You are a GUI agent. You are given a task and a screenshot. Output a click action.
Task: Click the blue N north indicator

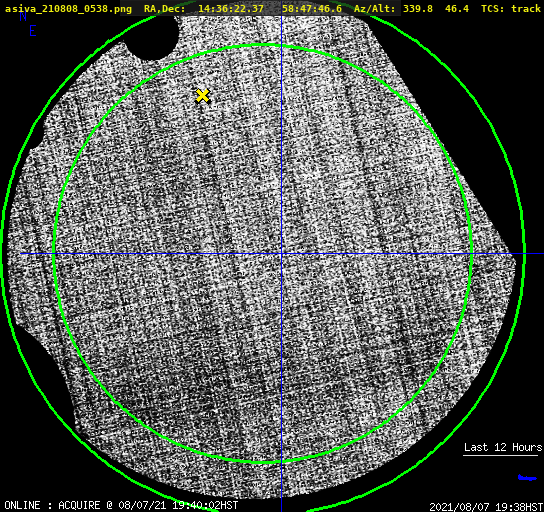23,16
